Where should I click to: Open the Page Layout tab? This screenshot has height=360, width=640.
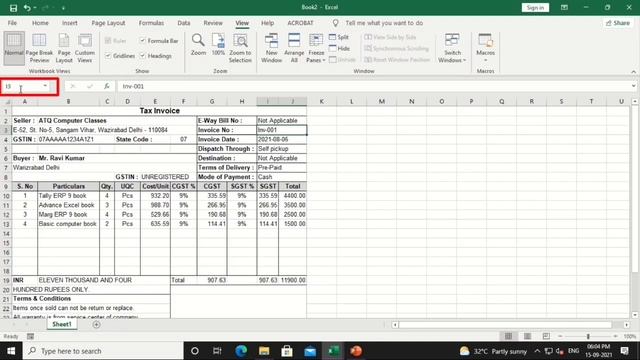108,23
